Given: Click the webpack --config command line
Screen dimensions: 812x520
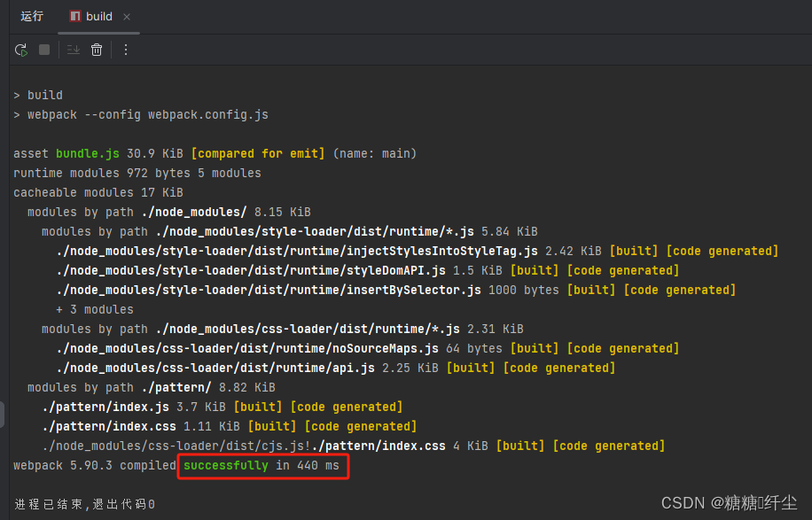Looking at the screenshot, I should click(x=147, y=114).
